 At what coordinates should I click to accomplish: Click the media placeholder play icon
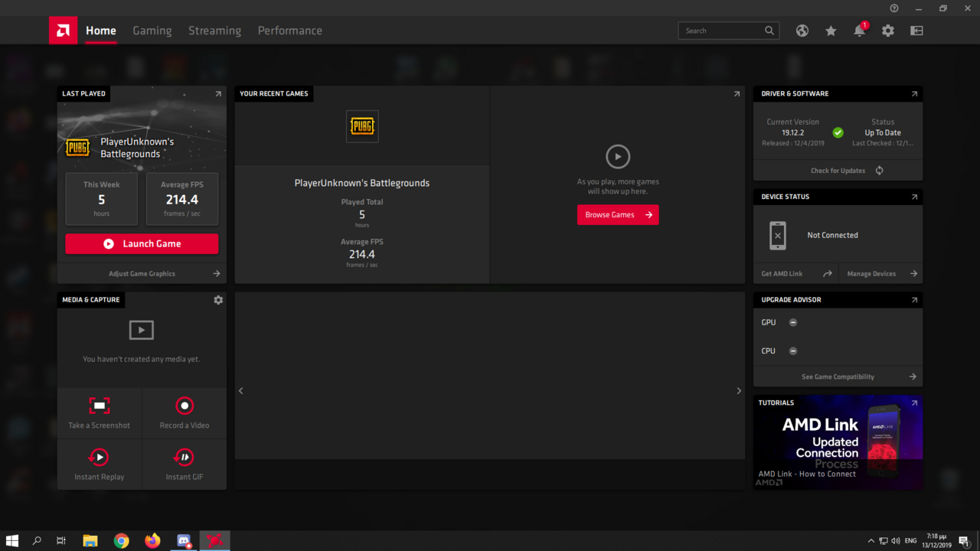click(141, 330)
